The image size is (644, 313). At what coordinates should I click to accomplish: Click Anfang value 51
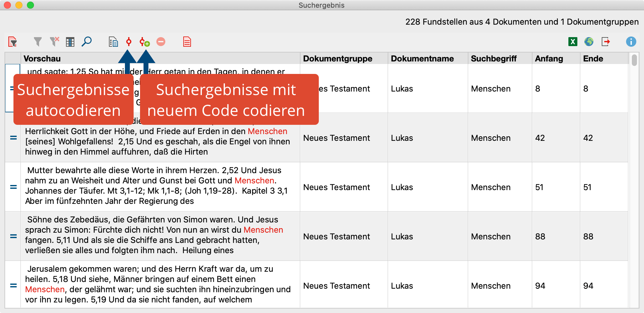coord(539,187)
